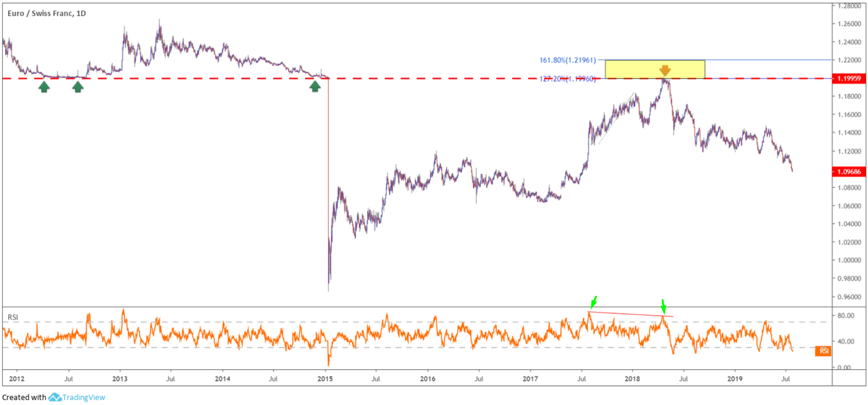Click the 1.02000 price axis value

click(x=849, y=242)
